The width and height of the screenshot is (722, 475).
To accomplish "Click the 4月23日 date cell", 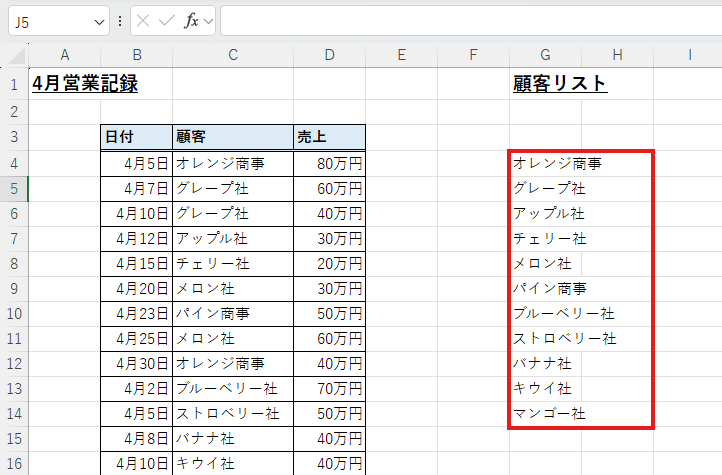I will click(x=136, y=313).
